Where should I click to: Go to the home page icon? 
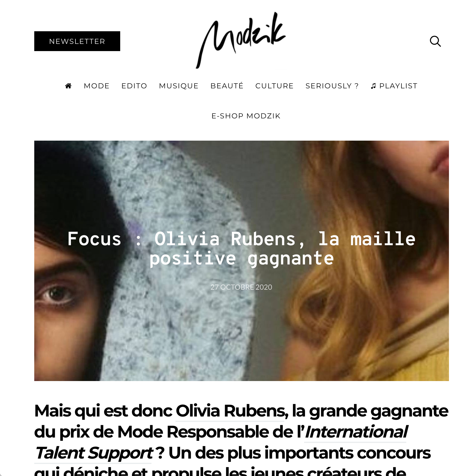[x=69, y=86]
